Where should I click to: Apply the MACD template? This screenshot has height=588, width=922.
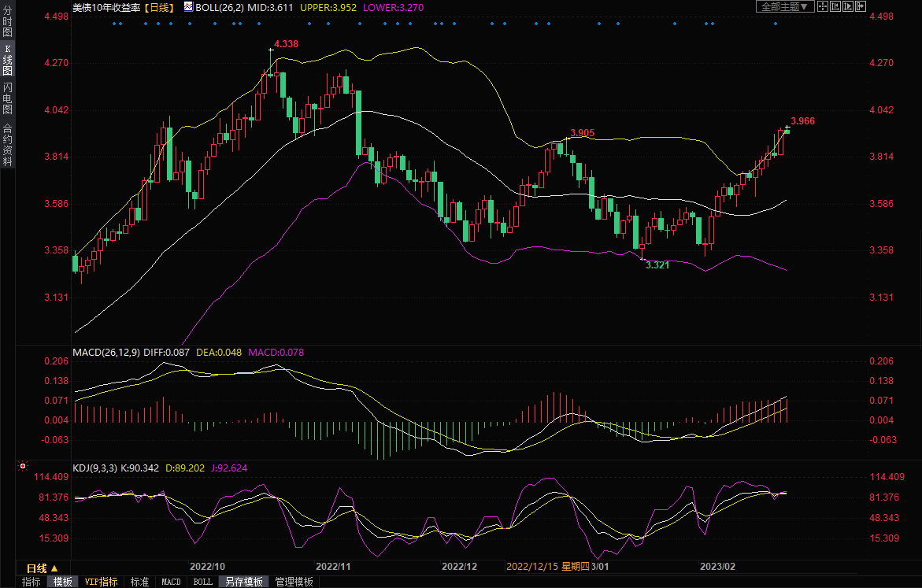coord(171,582)
